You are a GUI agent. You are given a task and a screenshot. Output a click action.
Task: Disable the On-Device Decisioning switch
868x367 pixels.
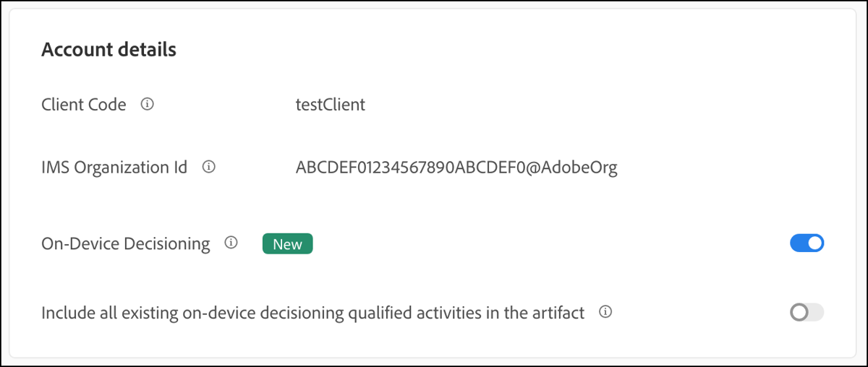(807, 243)
